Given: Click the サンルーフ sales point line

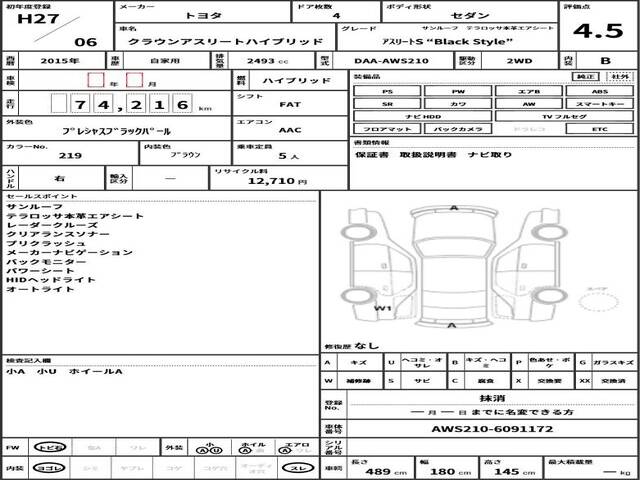Looking at the screenshot, I should 34,207.
